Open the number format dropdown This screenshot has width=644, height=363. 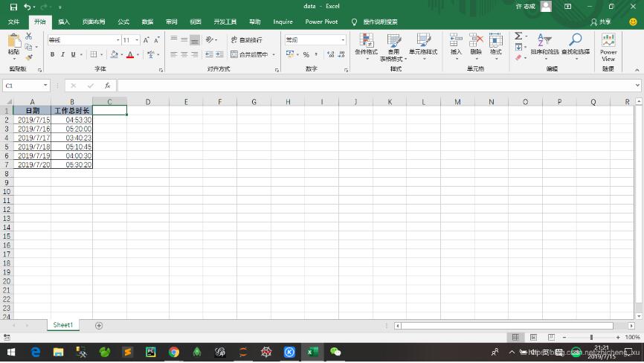343,40
